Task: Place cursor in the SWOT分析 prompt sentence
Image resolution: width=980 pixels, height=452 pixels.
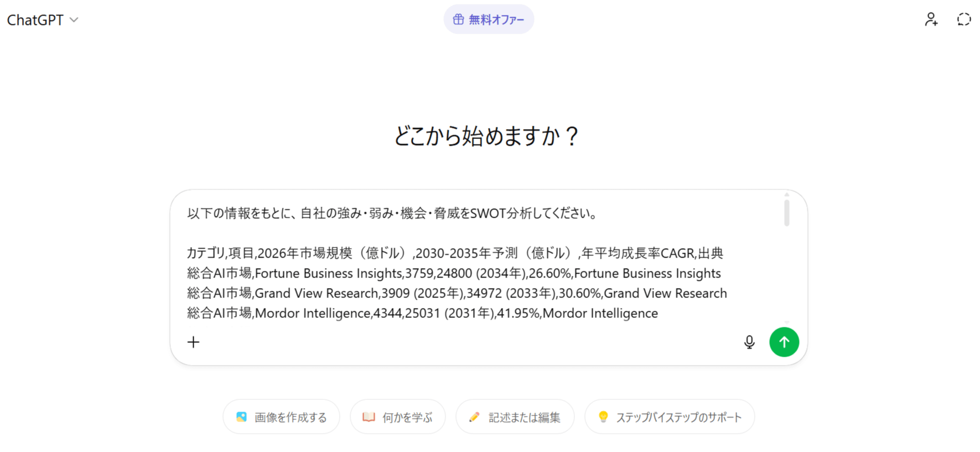Action: point(393,213)
